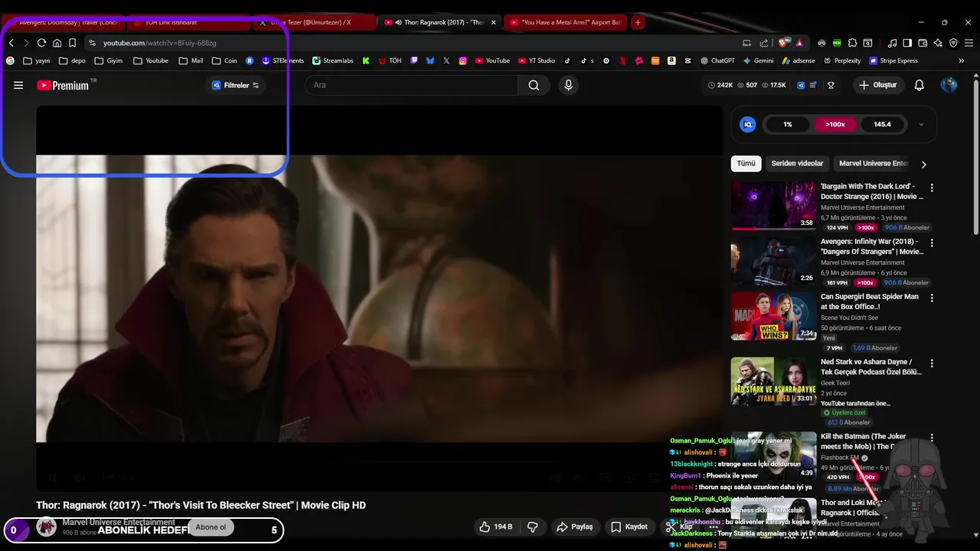This screenshot has width=980, height=551.
Task: Switch to the You Have a Metal Arm tab
Action: coord(565,22)
